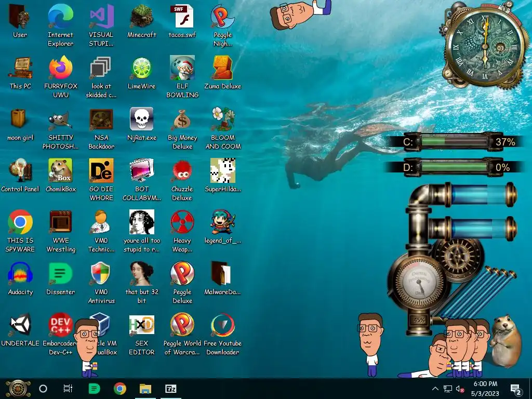Switch to Chrome in the taskbar

tap(120, 389)
